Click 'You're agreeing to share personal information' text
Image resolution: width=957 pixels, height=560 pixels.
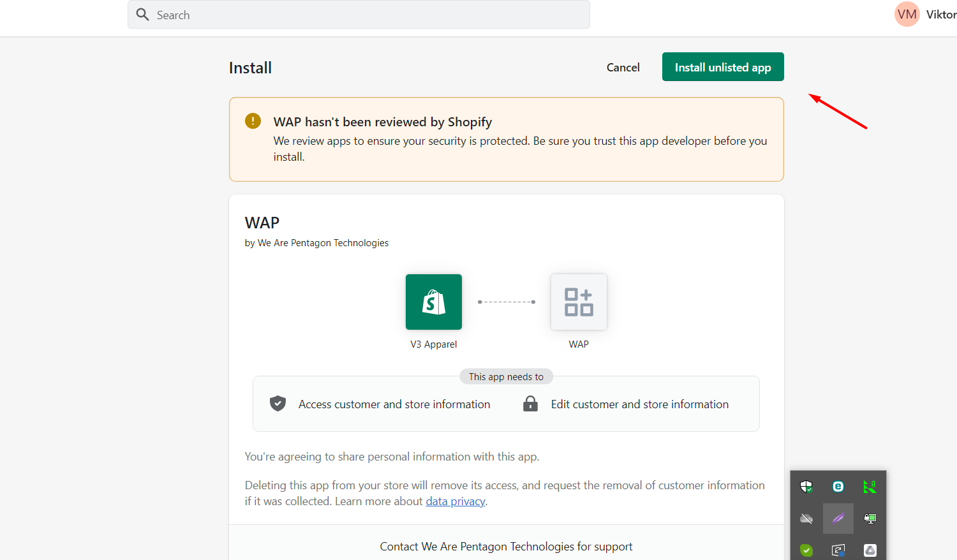click(392, 457)
